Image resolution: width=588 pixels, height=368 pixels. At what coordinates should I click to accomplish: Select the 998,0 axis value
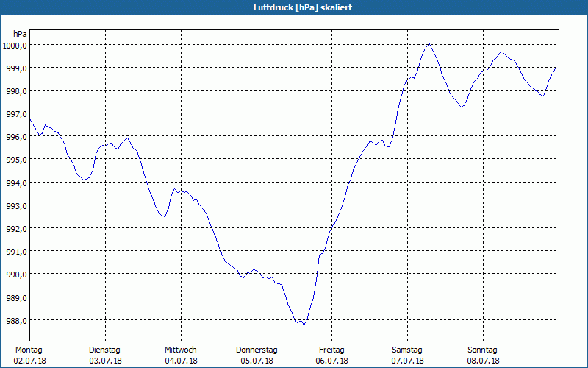pyautogui.click(x=18, y=91)
